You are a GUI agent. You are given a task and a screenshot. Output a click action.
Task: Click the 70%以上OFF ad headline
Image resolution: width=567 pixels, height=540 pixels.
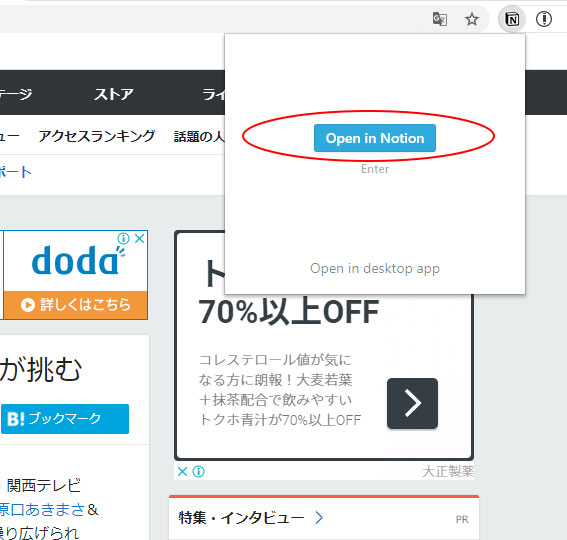click(288, 311)
